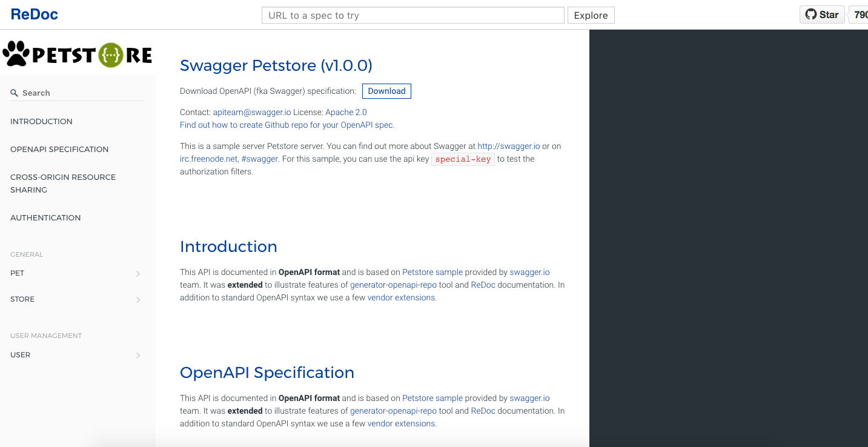Click the generator-openapi-repo link
The width and height of the screenshot is (868, 447).
click(393, 285)
